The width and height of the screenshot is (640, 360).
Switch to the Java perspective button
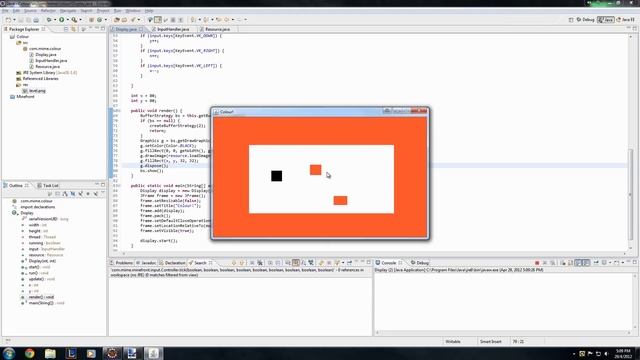(606, 20)
